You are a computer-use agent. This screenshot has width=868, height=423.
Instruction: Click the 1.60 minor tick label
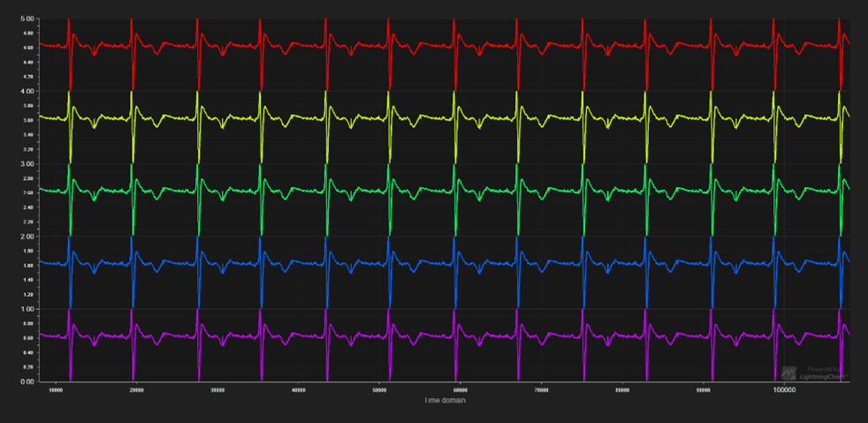(29, 266)
